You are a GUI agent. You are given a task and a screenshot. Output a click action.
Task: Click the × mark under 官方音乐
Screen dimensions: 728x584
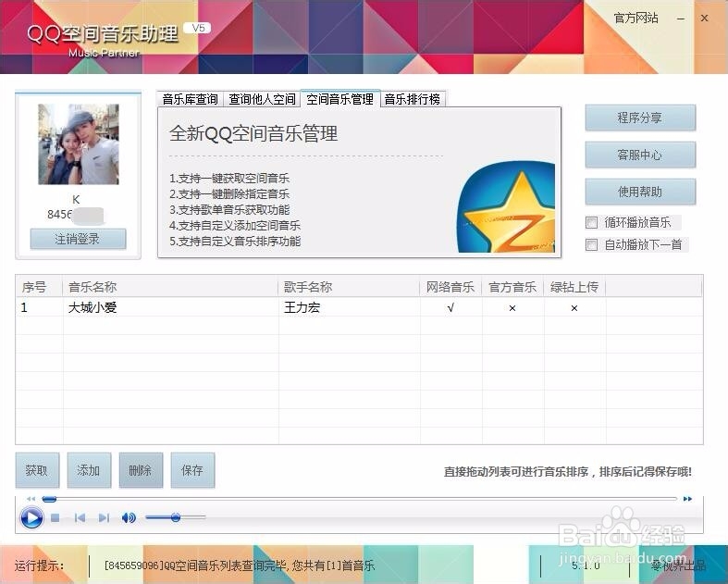click(512, 308)
